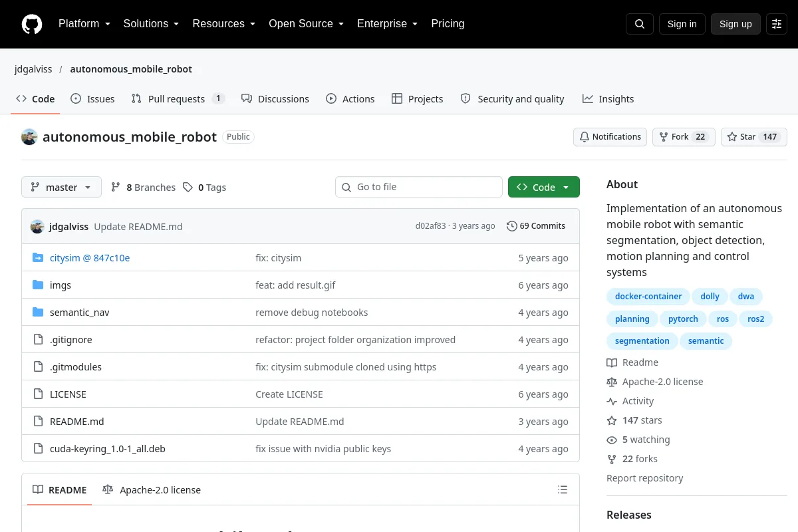Open commit message 'fix issue with nvidia public keys'
Screen dimensions: 798x532
[323, 449]
